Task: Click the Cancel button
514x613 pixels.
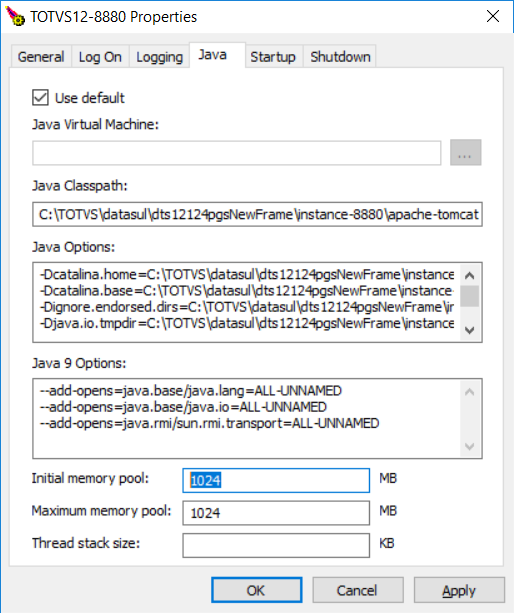Action: [x=358, y=590]
